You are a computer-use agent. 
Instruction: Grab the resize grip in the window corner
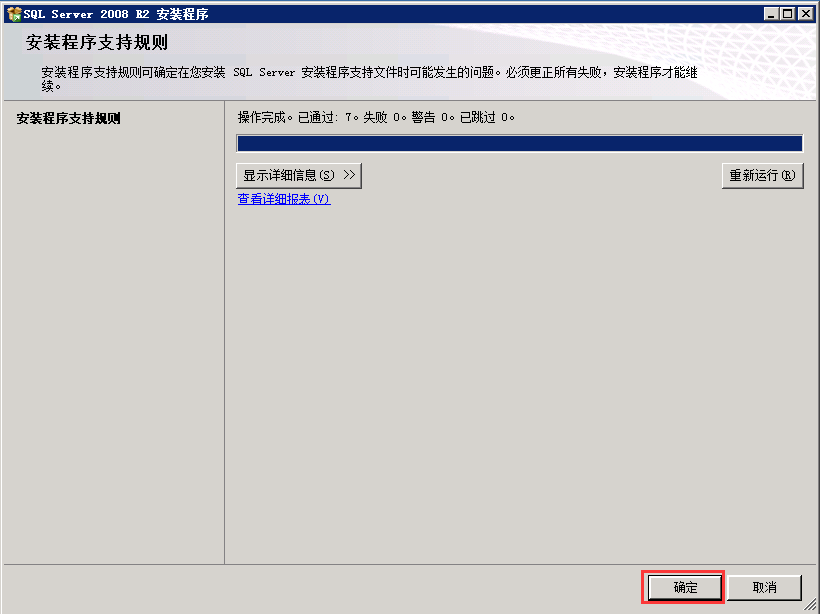pos(811,605)
